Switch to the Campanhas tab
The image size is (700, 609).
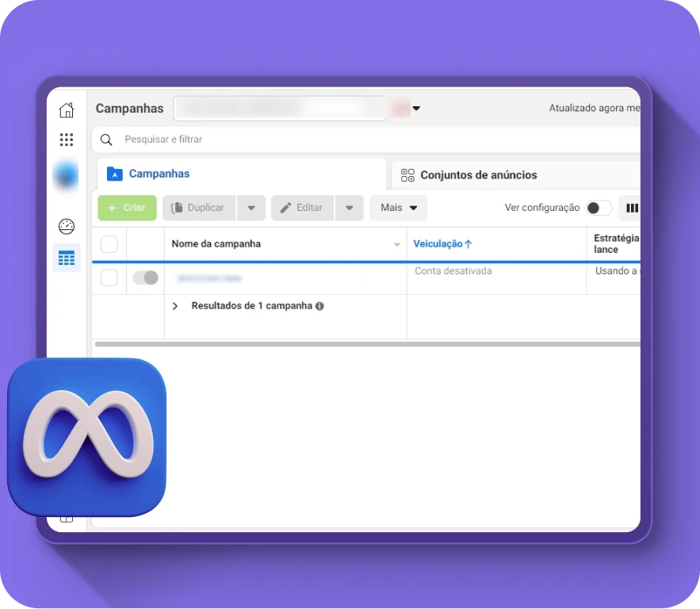242,174
